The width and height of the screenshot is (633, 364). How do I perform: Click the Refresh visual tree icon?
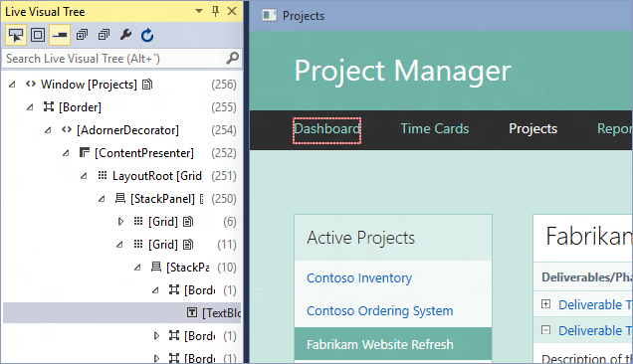(147, 35)
